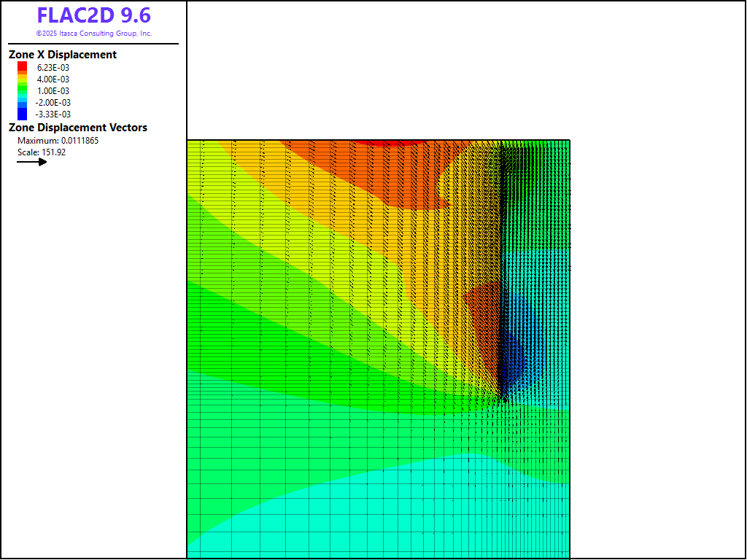Click the -2.00E-03 contour label
Screen dimensions: 747x560
(53, 103)
